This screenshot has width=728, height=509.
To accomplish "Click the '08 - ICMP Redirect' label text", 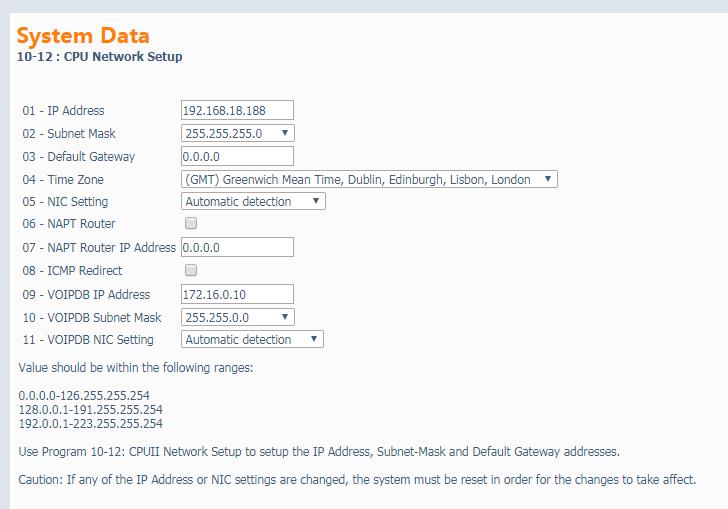I will click(x=72, y=271).
